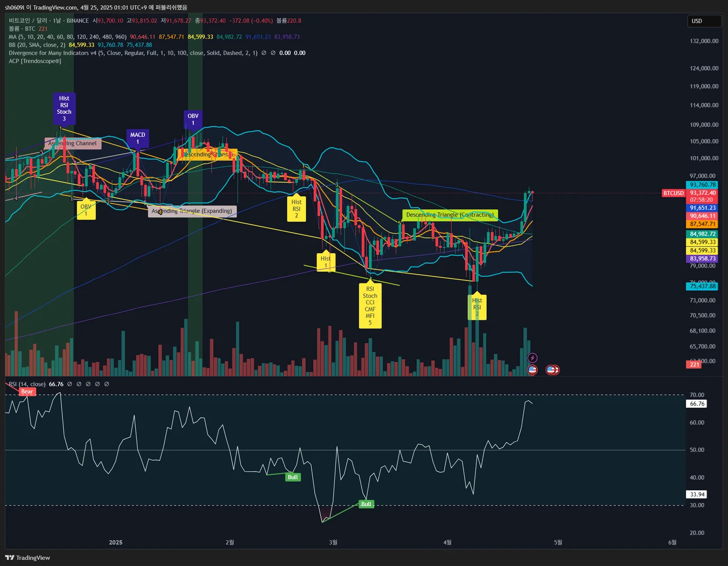Click the single US flag economic event icon
Image resolution: width=728 pixels, height=566 pixels.
pyautogui.click(x=533, y=370)
